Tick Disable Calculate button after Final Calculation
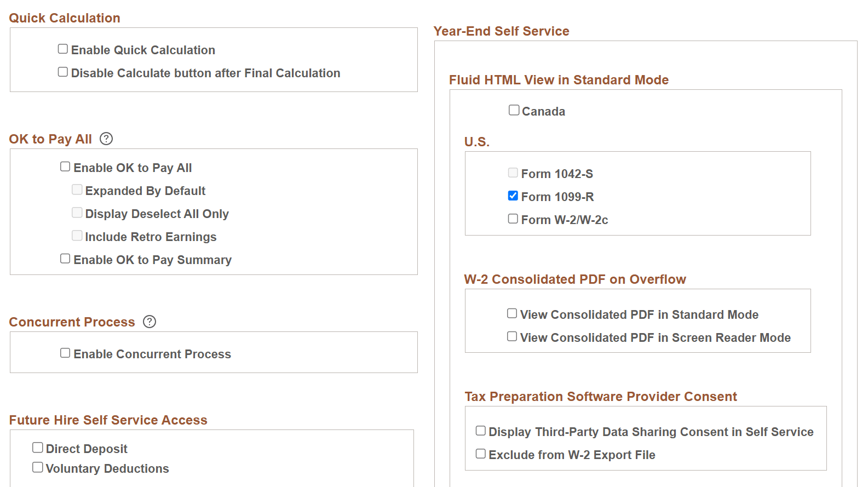 coord(63,72)
